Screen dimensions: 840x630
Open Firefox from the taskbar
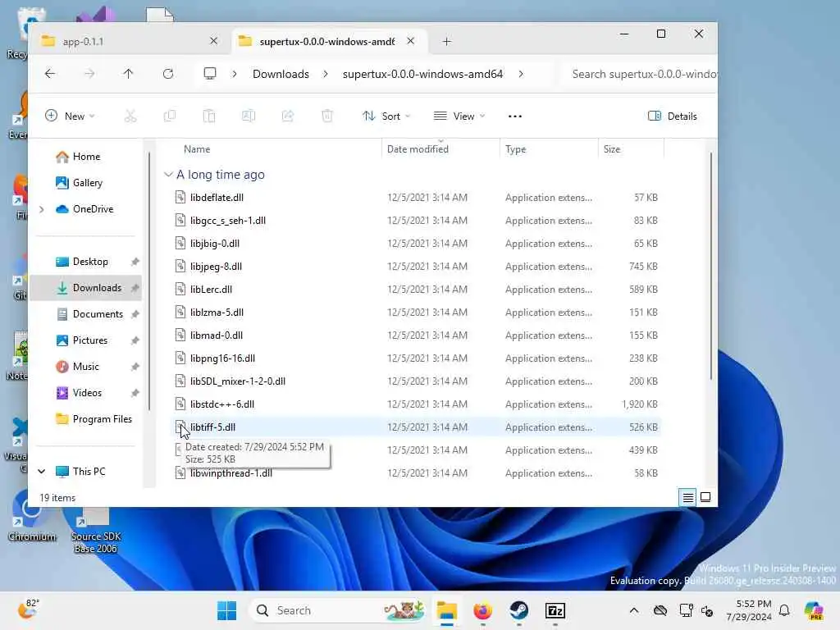482,610
